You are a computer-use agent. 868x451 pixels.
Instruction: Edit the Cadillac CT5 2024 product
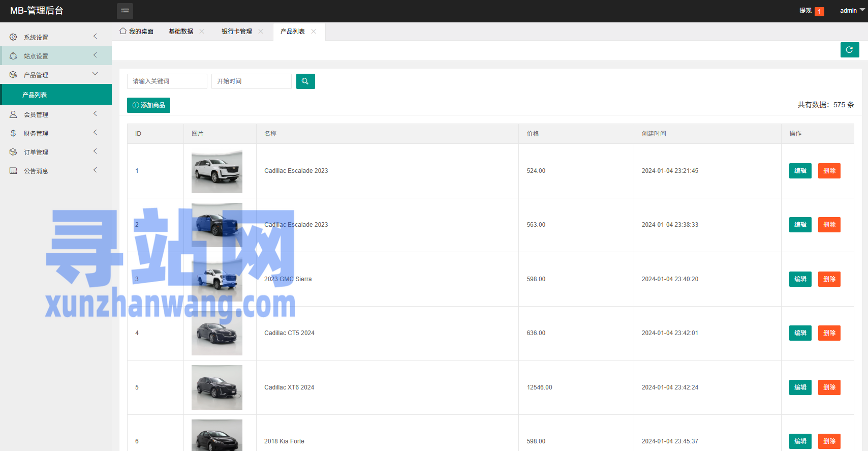click(x=800, y=333)
